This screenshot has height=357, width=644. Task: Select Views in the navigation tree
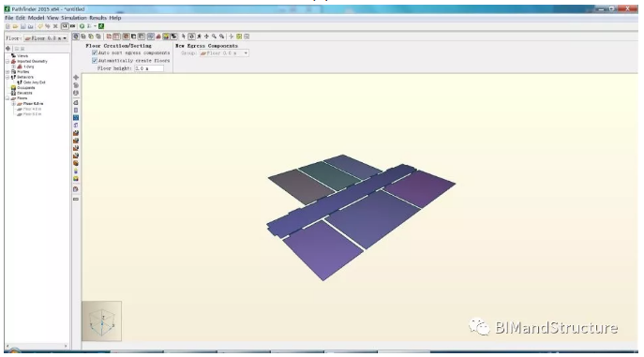[22, 56]
